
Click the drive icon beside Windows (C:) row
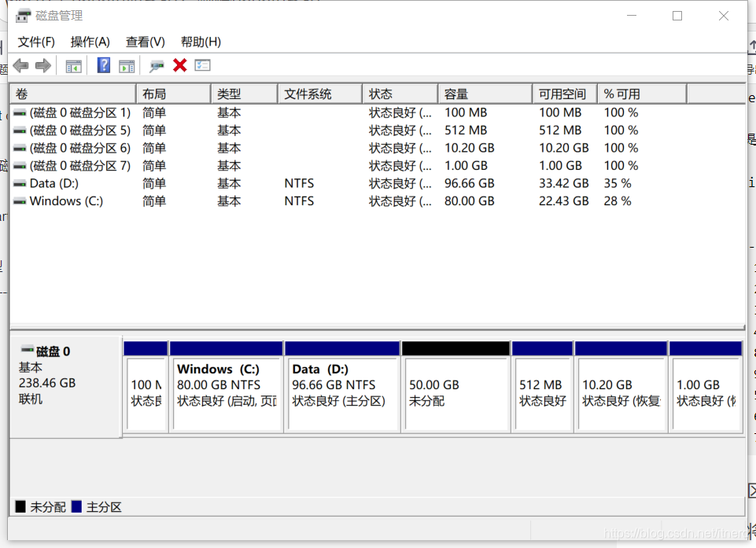point(20,201)
